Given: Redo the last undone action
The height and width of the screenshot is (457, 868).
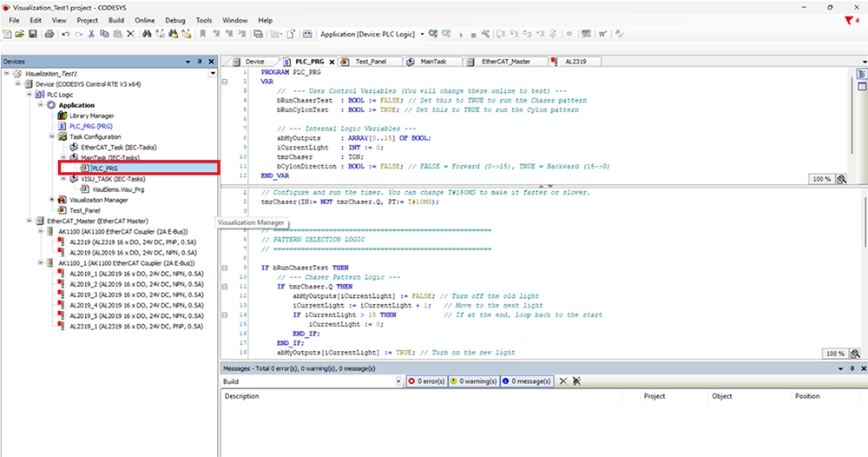Looking at the screenshot, I should 79,35.
